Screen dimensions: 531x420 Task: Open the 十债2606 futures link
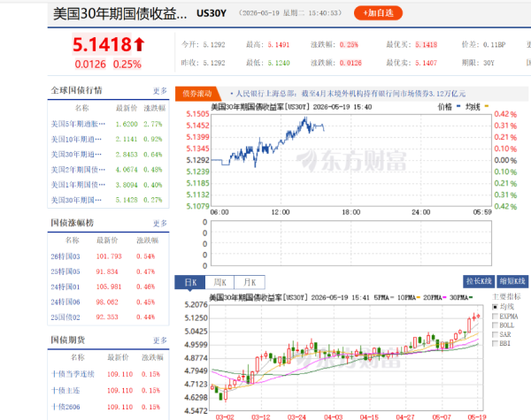[65, 407]
